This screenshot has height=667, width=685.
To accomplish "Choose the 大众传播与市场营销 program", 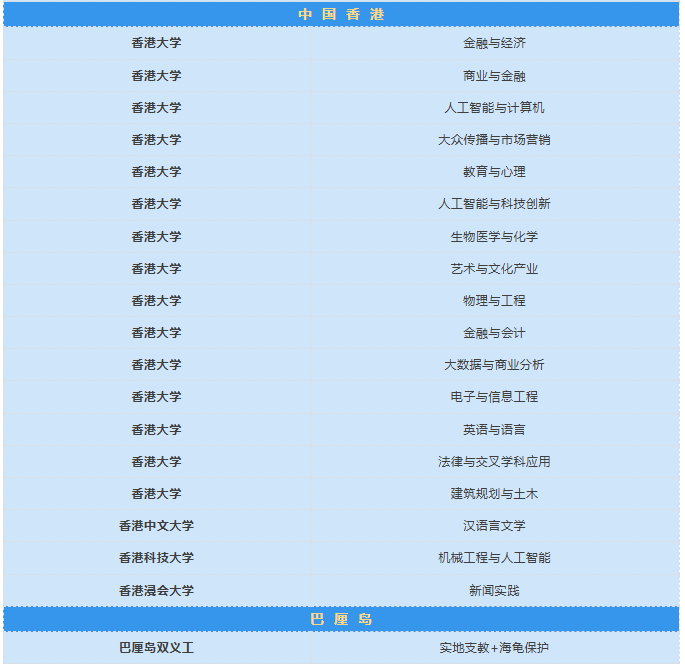I will point(494,140).
